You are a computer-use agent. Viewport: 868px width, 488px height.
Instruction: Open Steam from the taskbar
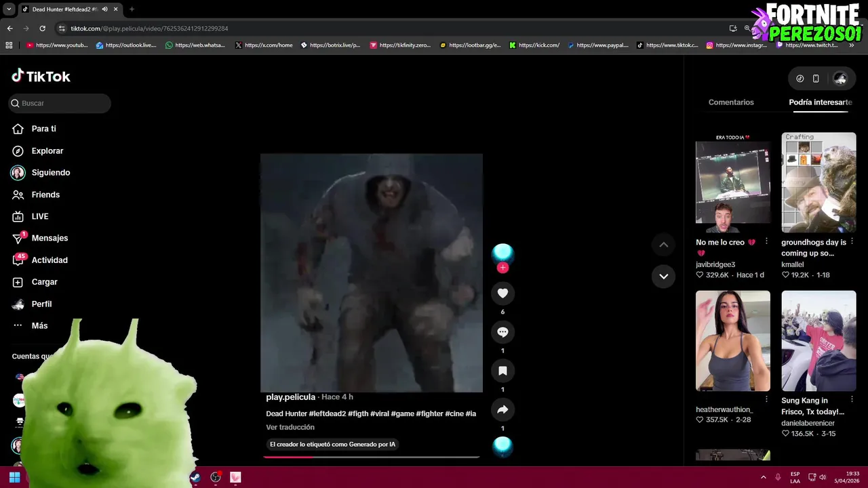(195, 477)
